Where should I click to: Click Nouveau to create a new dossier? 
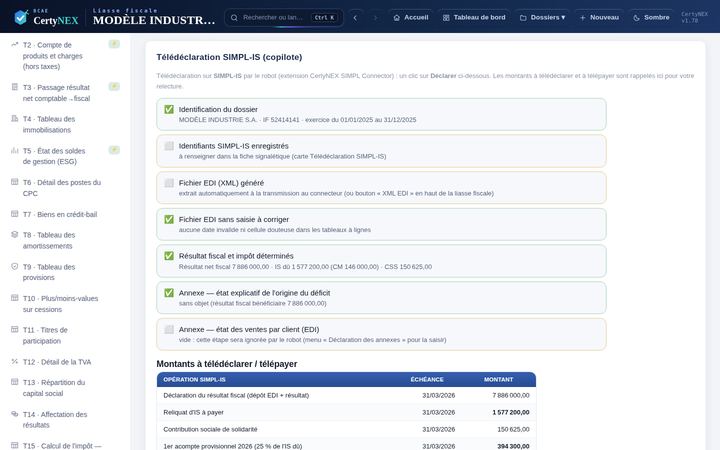599,17
